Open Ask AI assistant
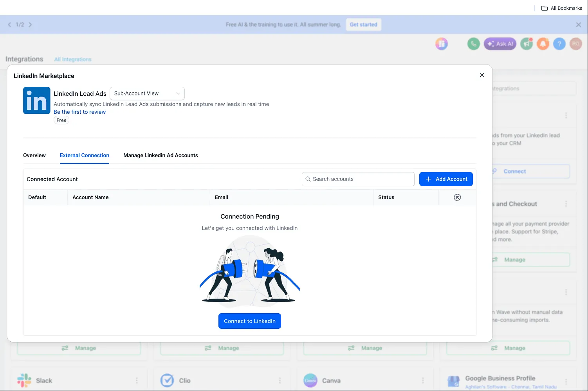The width and height of the screenshot is (588, 391). [x=500, y=44]
